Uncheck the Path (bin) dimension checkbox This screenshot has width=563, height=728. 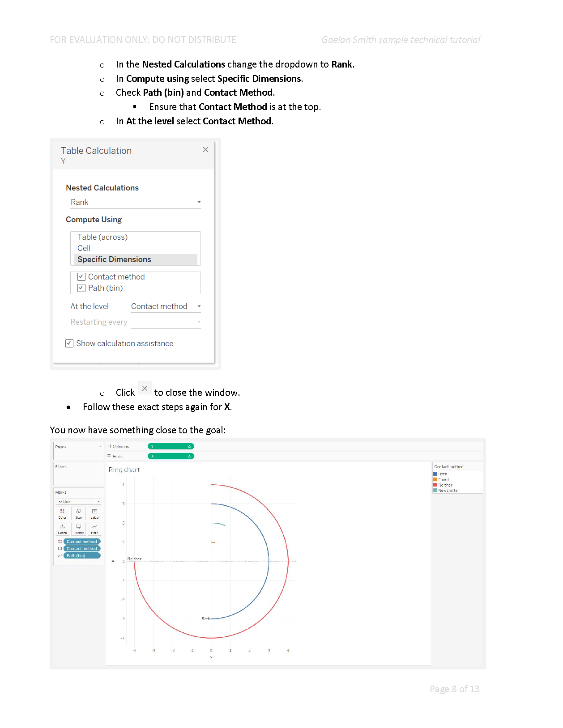(81, 288)
